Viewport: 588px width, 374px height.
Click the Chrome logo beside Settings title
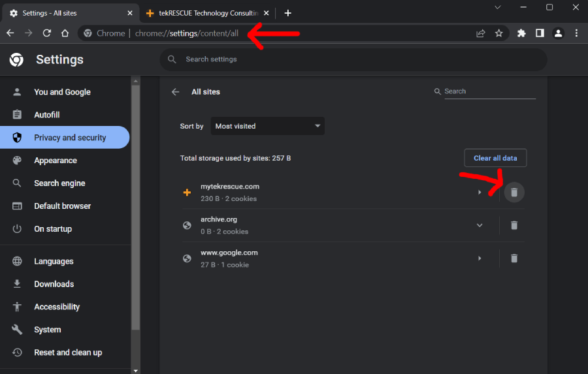(x=16, y=59)
